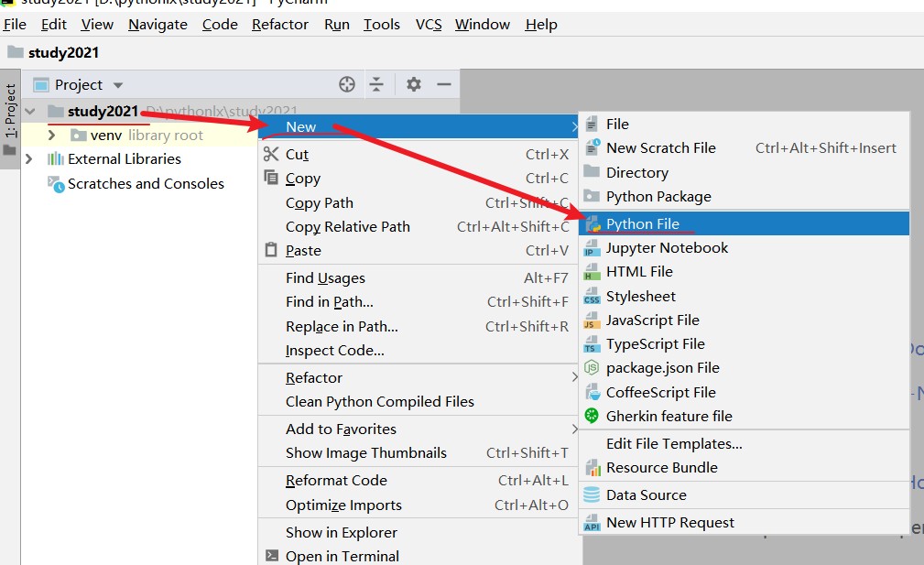Screen dimensions: 924x565
Task: Click the New Scratch File icon
Action: [x=592, y=147]
